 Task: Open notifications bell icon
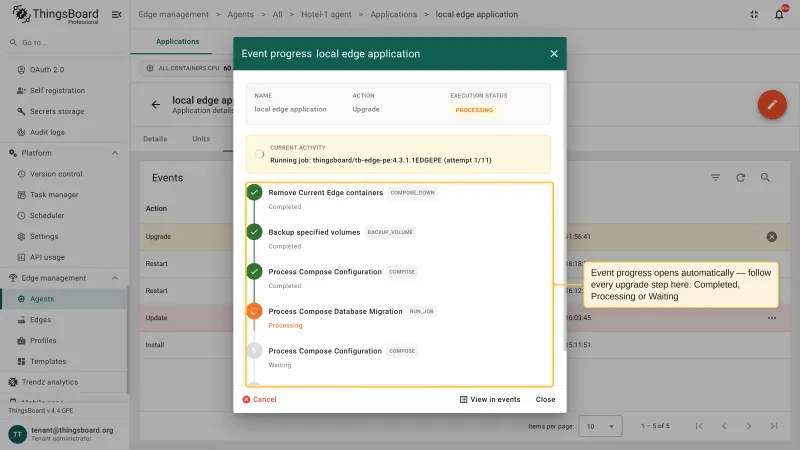[x=779, y=14]
